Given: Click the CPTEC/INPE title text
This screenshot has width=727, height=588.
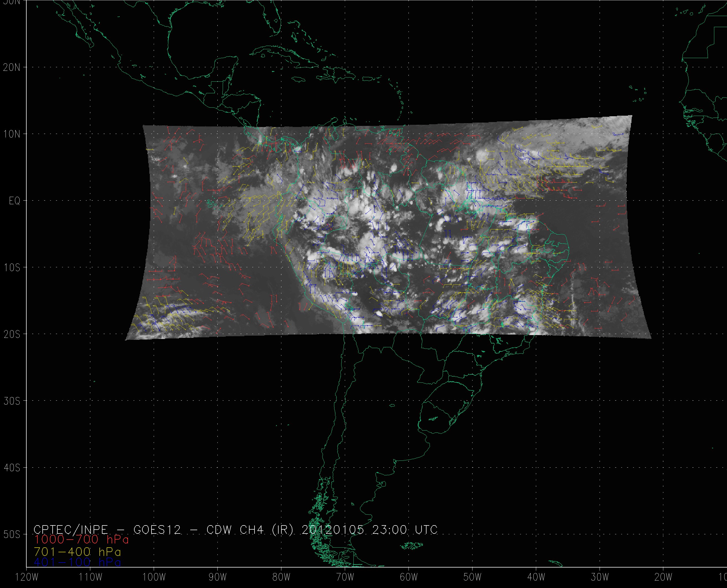Looking at the screenshot, I should pyautogui.click(x=71, y=530).
